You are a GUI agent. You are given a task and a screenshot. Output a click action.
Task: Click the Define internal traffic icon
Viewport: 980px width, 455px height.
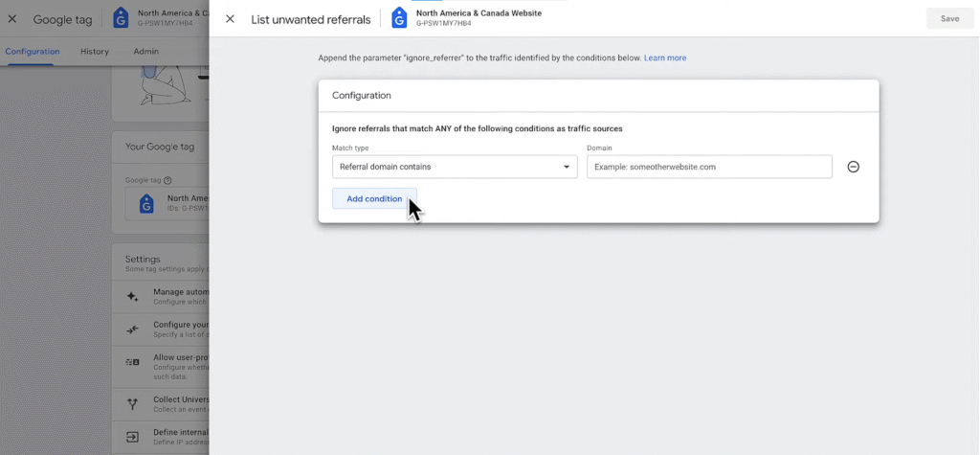(132, 437)
